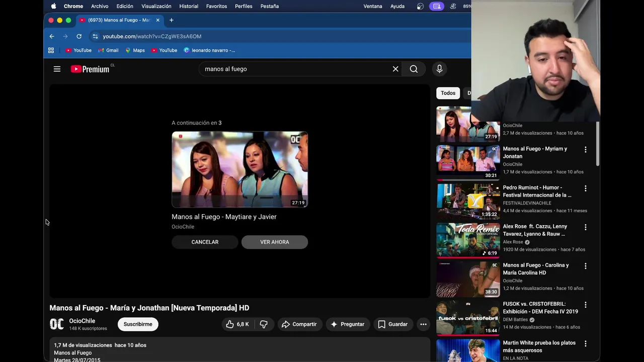Image resolution: width=644 pixels, height=362 pixels.
Task: Save video with Guardar button
Action: pyautogui.click(x=393, y=324)
